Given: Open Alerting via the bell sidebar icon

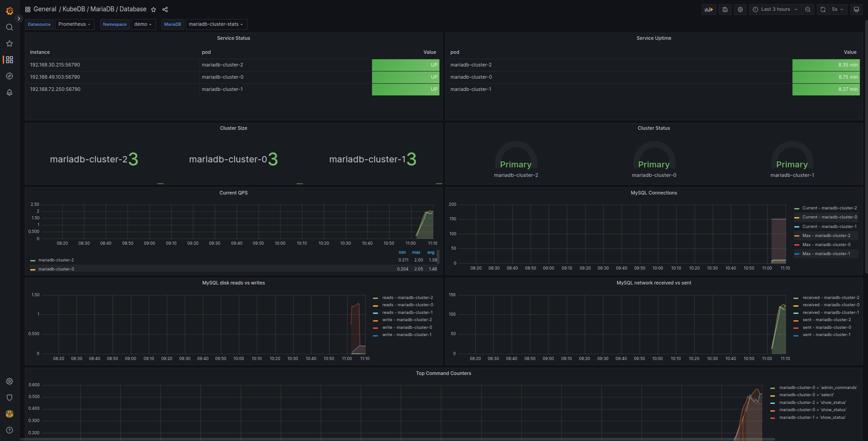Looking at the screenshot, I should (9, 92).
